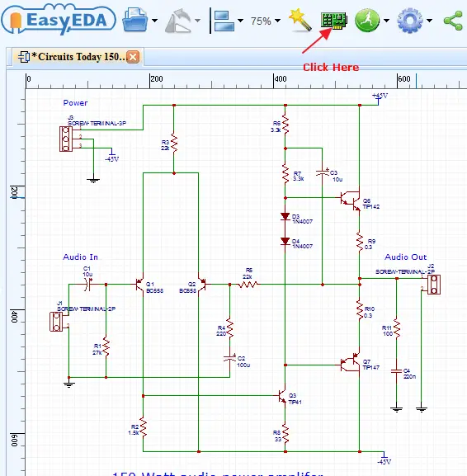Select transistor Q3 TIP41
Image resolution: width=467 pixels, height=476 pixels.
282,396
